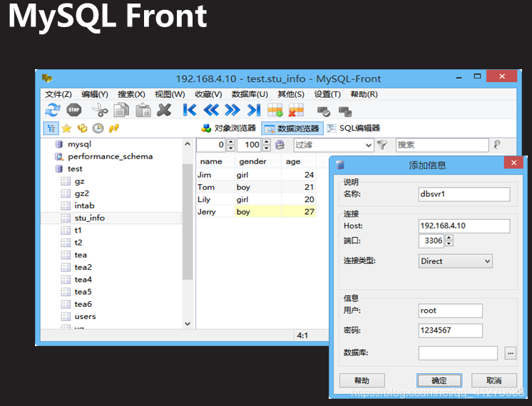Go to the last record
The width and height of the screenshot is (532, 406).
[254, 110]
